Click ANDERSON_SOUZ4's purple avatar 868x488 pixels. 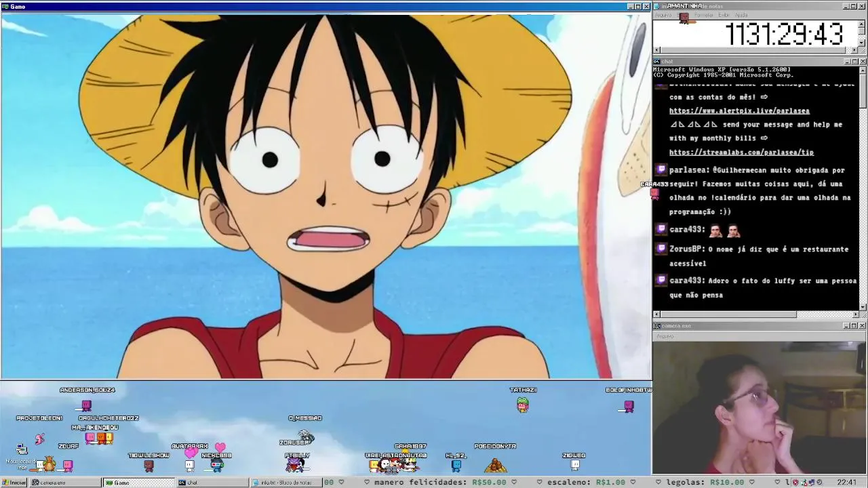pos(86,405)
